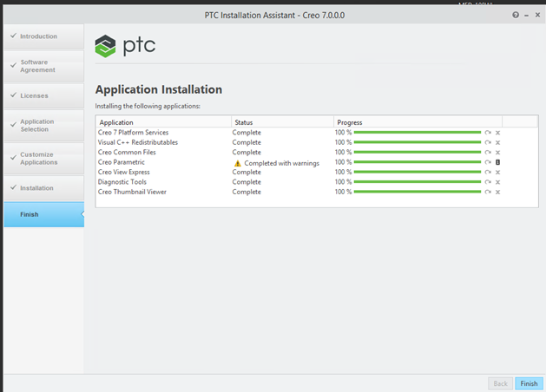Click Complete status of Creo View Express
Viewport: 546px width, 392px height.
[247, 172]
